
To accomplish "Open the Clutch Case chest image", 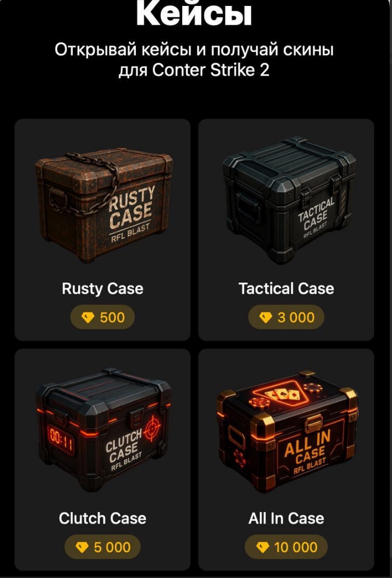I will (103, 429).
